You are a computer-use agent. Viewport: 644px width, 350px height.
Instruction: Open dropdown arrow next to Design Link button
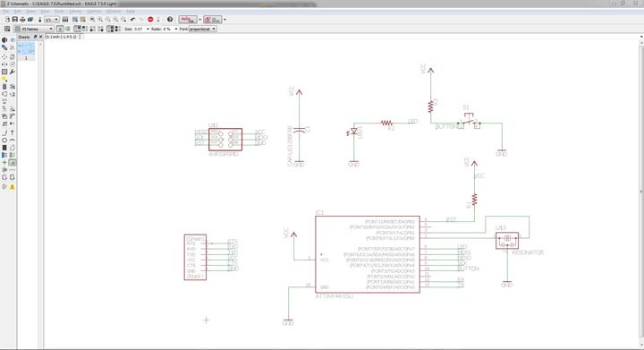pos(200,20)
